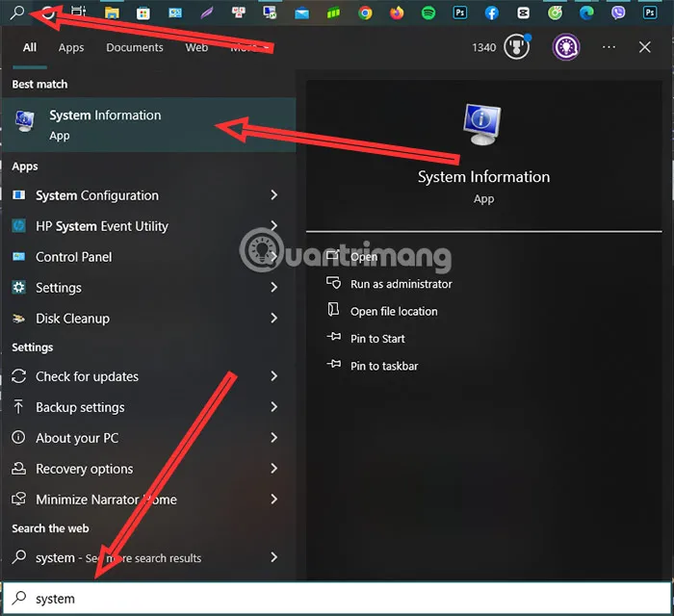Viewport: 674px width, 616px height.
Task: Switch to the Apps search tab
Action: click(x=71, y=47)
